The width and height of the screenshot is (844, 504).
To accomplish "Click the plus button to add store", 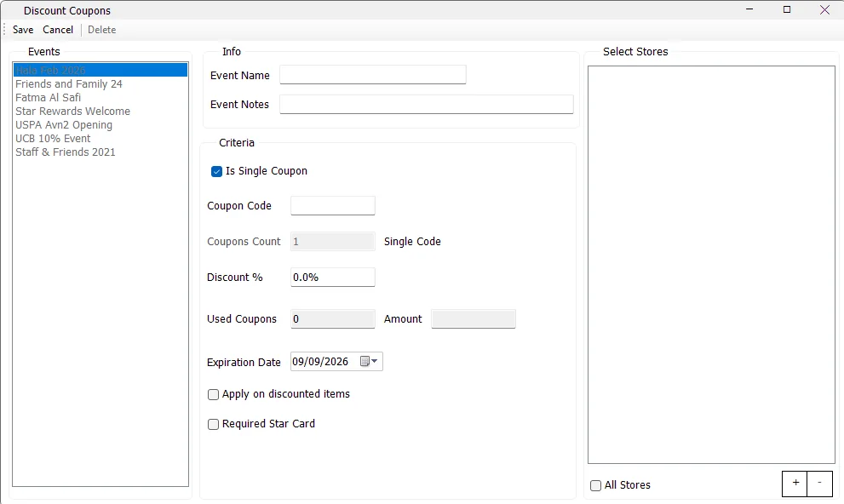I will 795,484.
